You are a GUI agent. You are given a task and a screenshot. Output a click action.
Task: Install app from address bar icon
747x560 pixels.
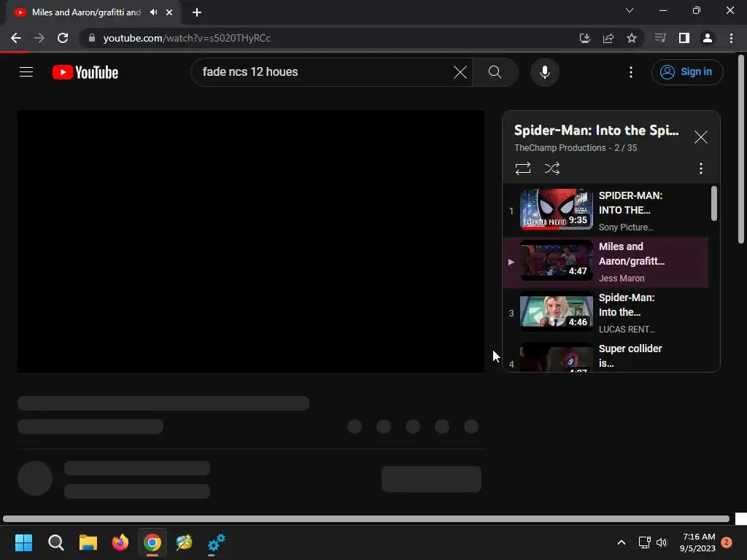584,38
